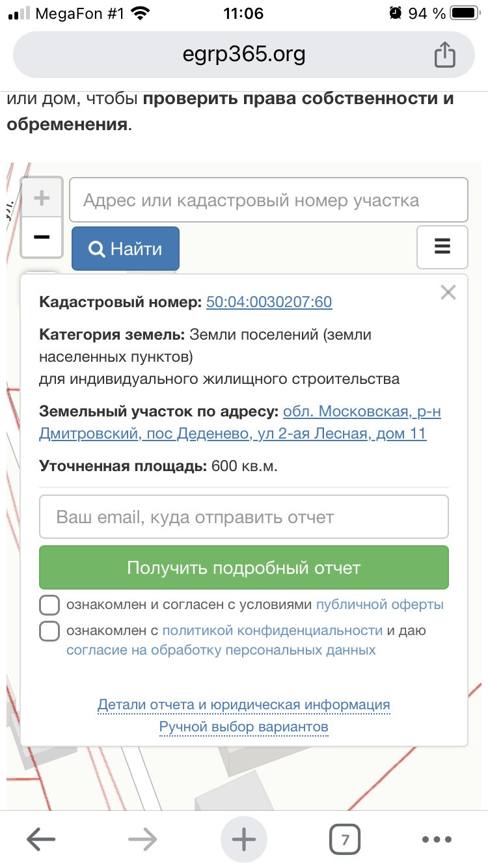Screen dimensions: 488x868
Task: Close the cadastral info popup
Action: (448, 293)
